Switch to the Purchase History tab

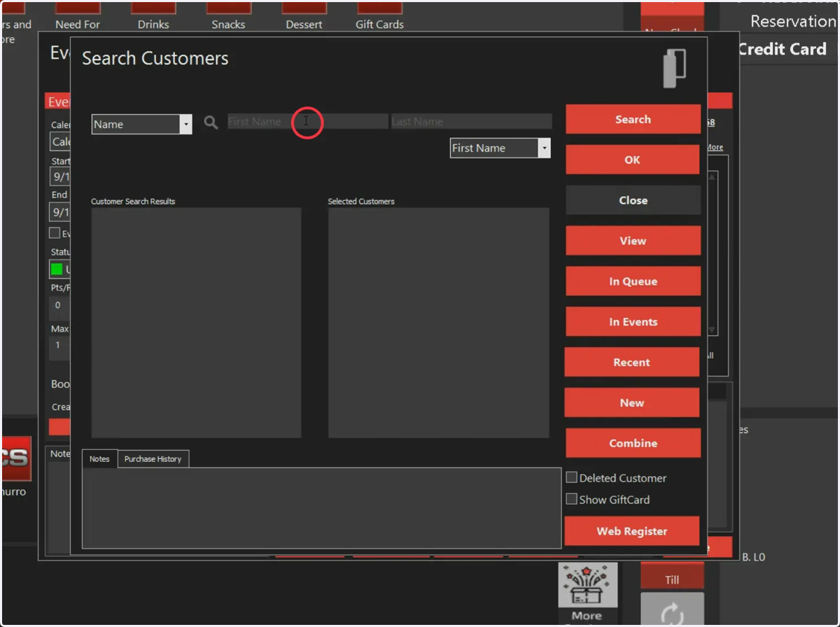tap(153, 459)
